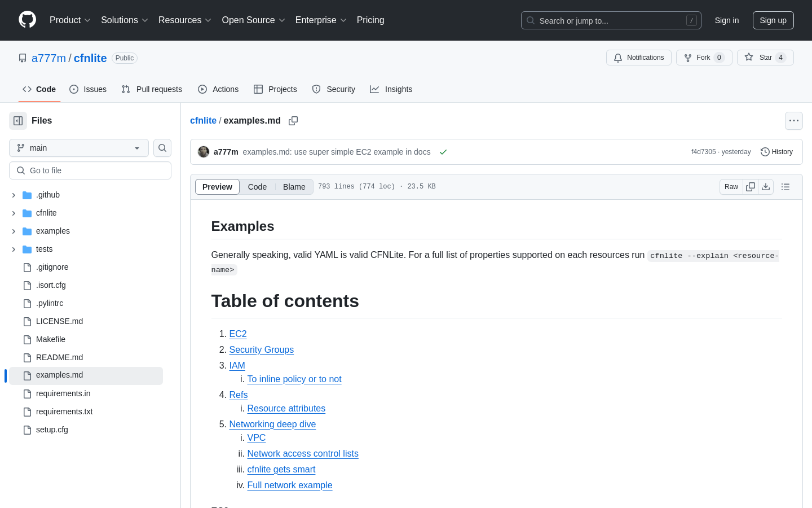Open .pylintrc in the file tree
This screenshot has height=508, width=812.
coord(50,303)
